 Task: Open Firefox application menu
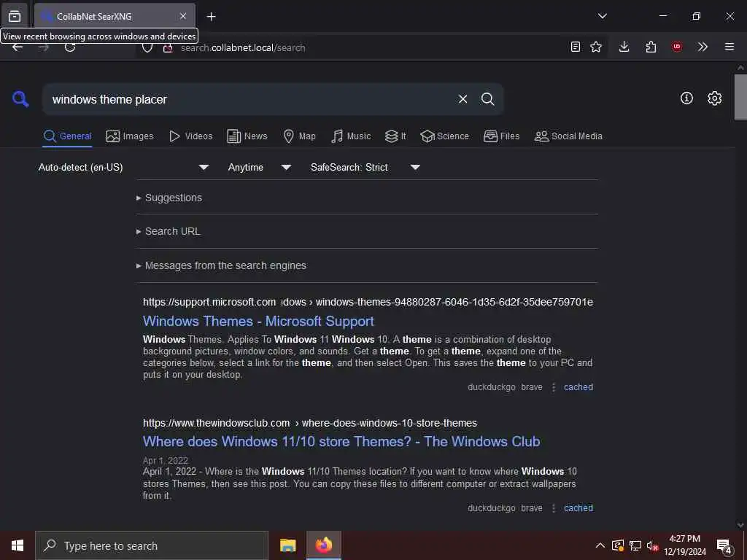(x=729, y=47)
